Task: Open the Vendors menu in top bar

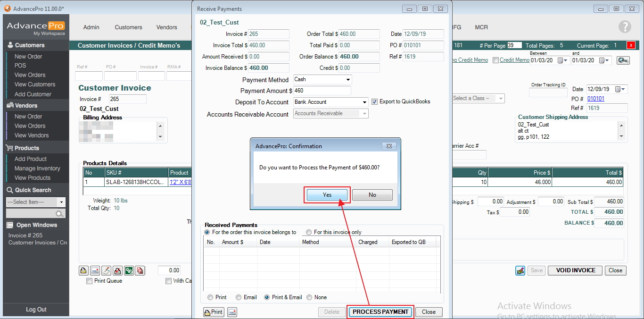Action: [166, 27]
